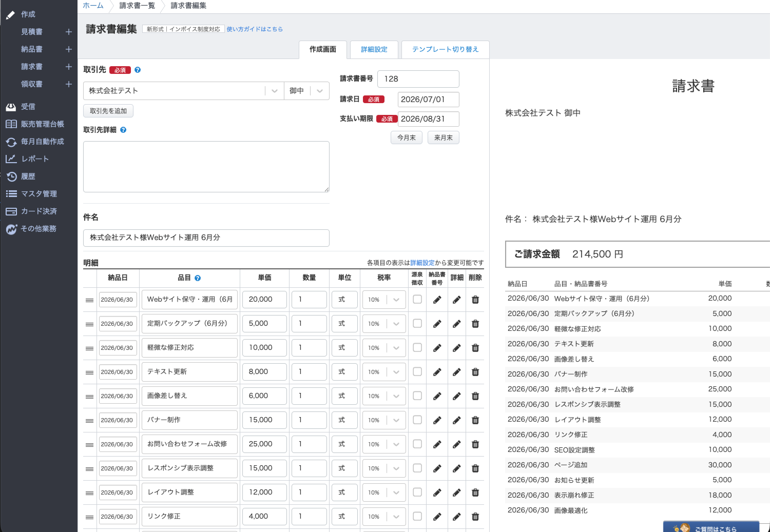This screenshot has width=770, height=532.
Task: Open the 取引先 株式会社テスト dropdown
Action: click(184, 91)
